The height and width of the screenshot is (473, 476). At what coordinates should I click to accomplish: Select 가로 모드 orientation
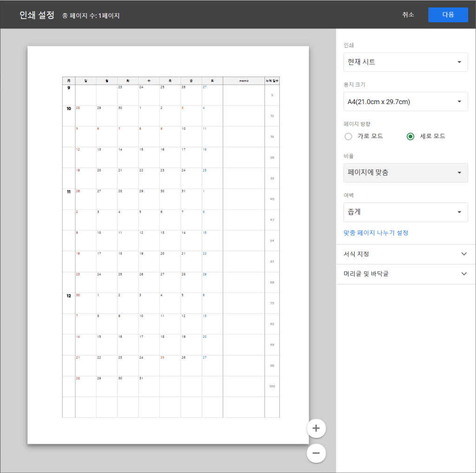[349, 136]
